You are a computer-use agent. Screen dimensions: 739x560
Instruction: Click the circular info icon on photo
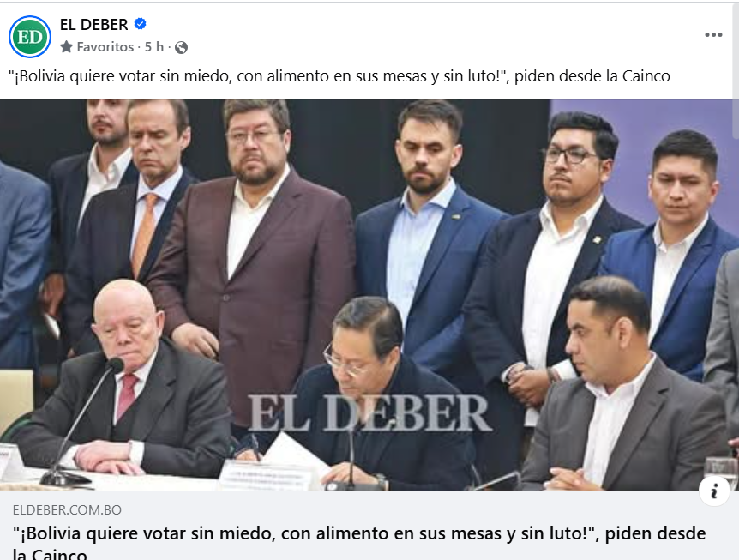714,491
